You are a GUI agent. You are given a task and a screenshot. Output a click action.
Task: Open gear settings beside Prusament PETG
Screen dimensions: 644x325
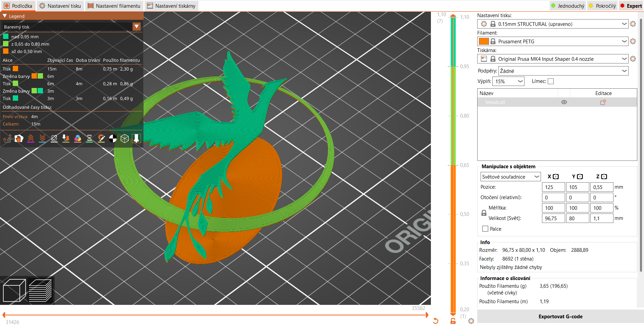click(633, 41)
